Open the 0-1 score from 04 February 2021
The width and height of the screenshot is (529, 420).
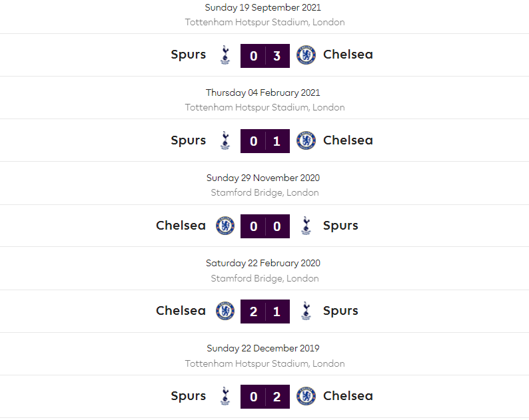click(265, 140)
